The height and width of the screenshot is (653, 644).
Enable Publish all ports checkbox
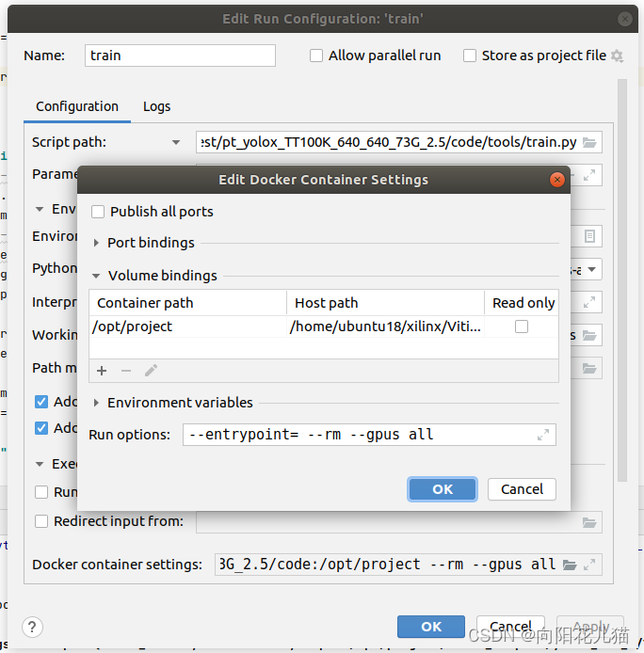(98, 212)
